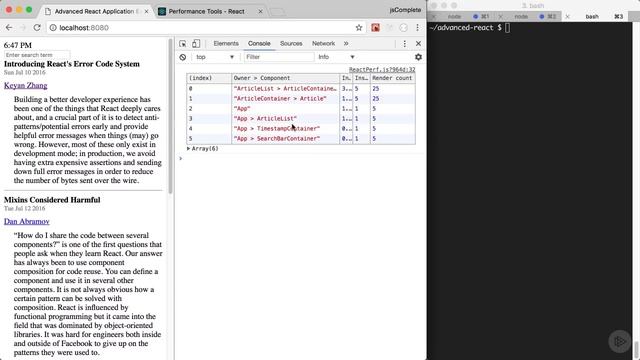Viewport: 640px width, 360px height.
Task: Open Dan Abramov author link
Action: pos(27,221)
